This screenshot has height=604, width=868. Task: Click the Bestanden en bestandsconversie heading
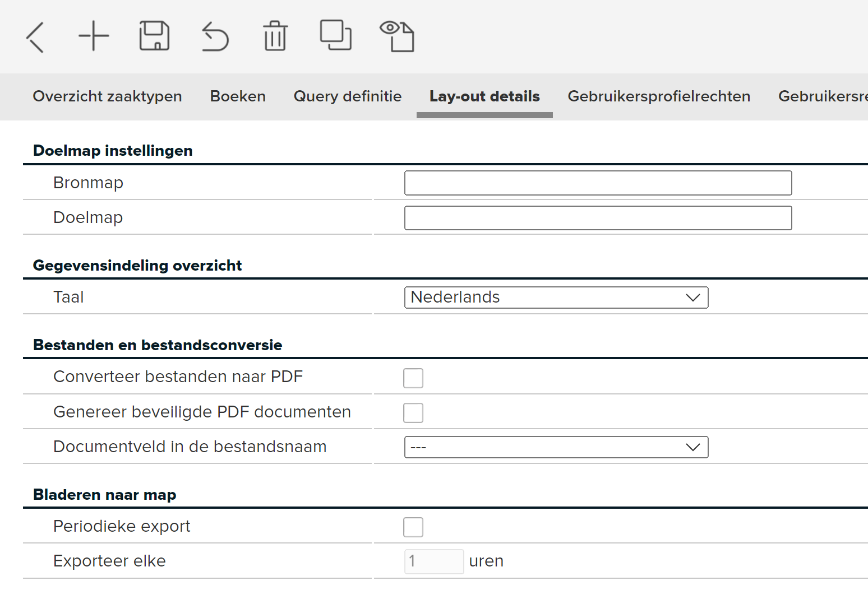point(158,345)
